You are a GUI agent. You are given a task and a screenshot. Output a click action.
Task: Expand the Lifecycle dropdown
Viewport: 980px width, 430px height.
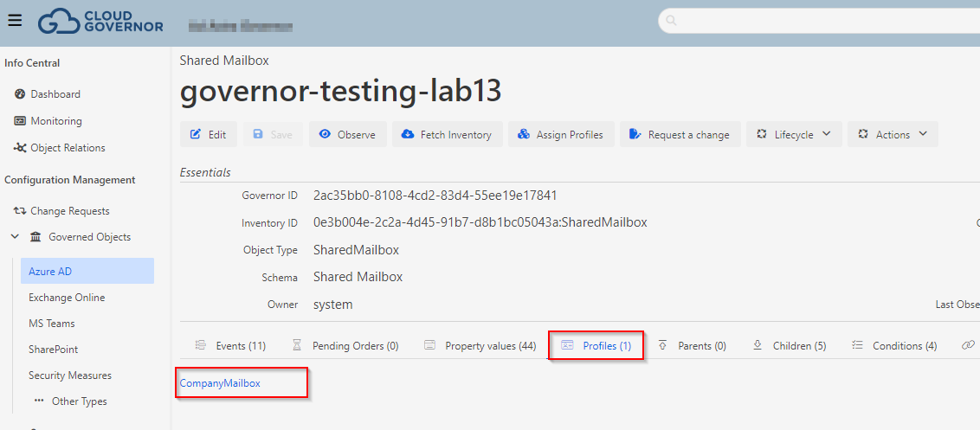point(793,135)
